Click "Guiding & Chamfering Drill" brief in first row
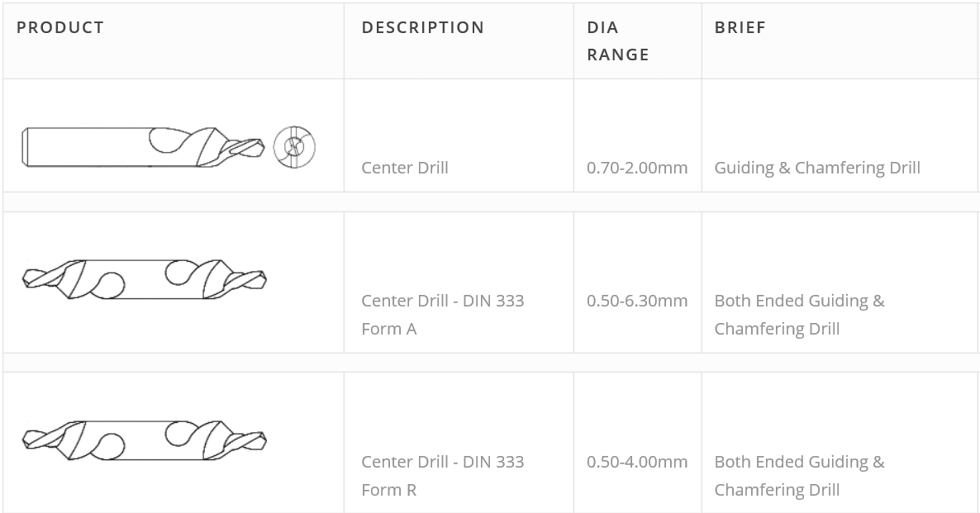The width and height of the screenshot is (980, 513). (816, 168)
